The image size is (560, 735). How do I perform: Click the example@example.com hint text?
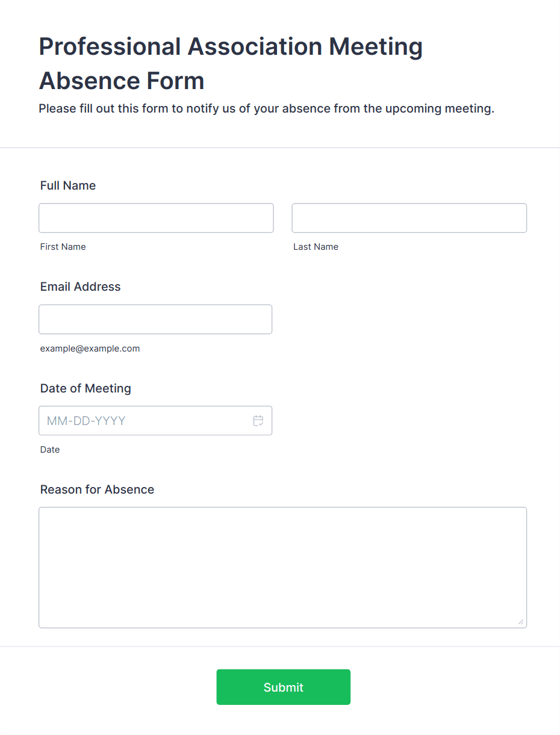click(x=90, y=349)
